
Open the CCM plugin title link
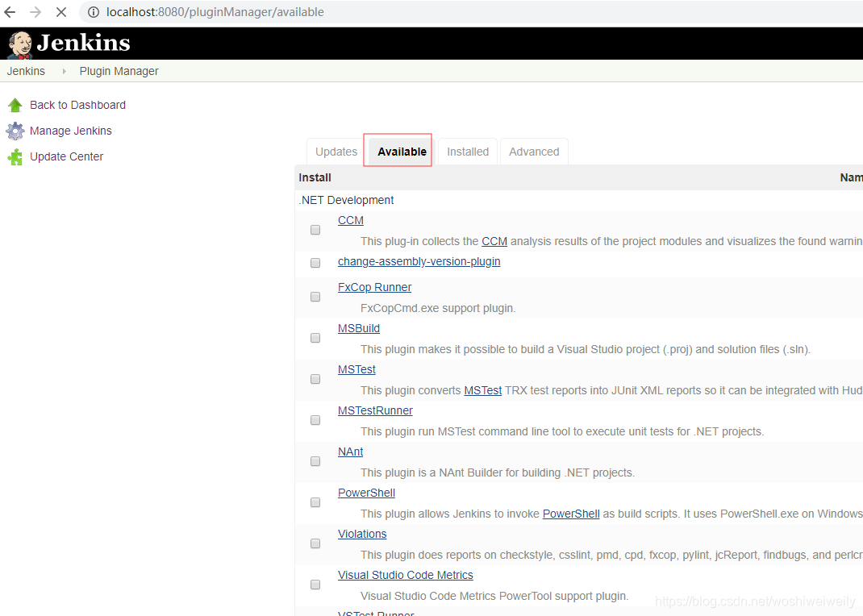tap(351, 221)
